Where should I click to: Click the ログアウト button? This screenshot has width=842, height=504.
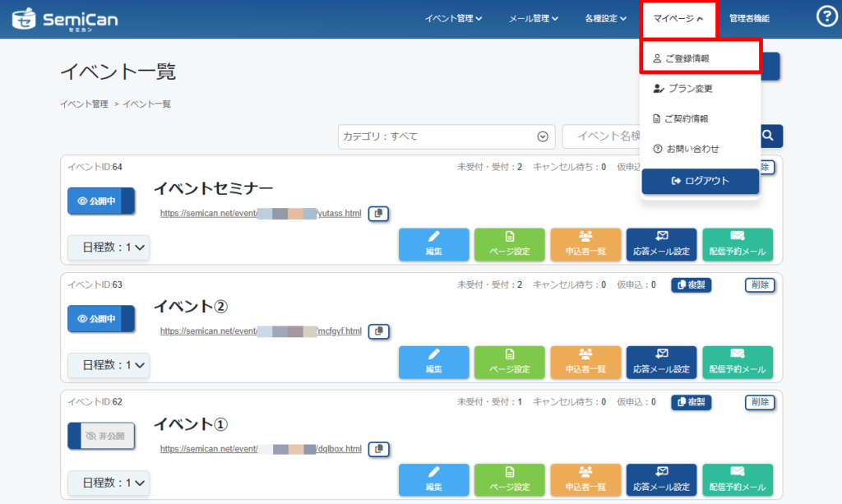(700, 181)
